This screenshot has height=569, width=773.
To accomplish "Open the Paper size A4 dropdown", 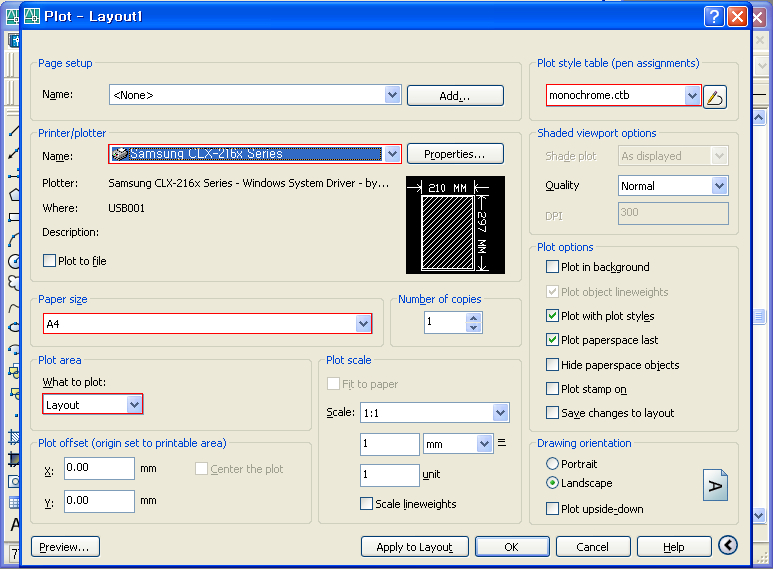I will [x=363, y=324].
